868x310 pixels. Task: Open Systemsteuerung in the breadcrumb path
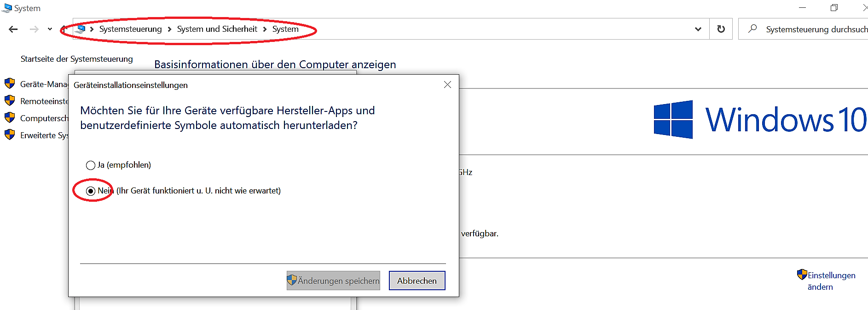click(131, 29)
